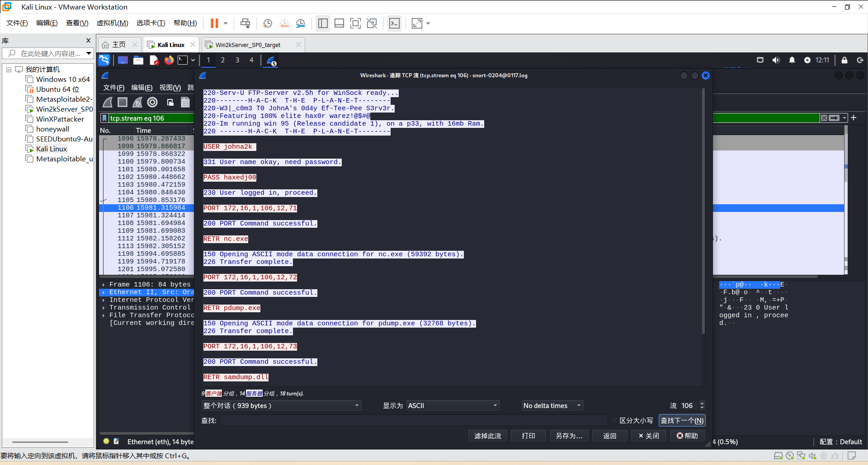Viewport: 868px width, 465px height.
Task: Click the VMware library search box
Action: (x=47, y=53)
